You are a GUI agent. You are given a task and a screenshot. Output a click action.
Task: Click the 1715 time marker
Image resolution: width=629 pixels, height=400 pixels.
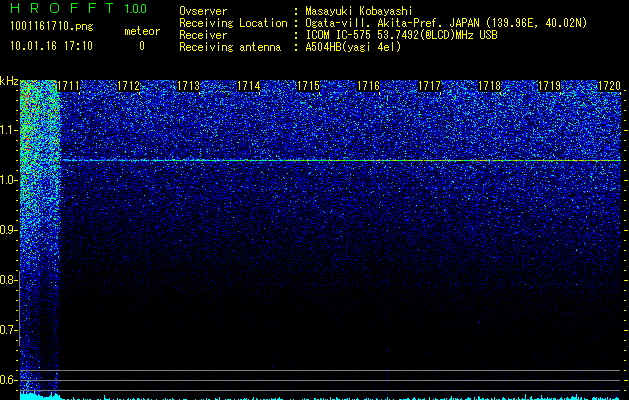click(308, 86)
